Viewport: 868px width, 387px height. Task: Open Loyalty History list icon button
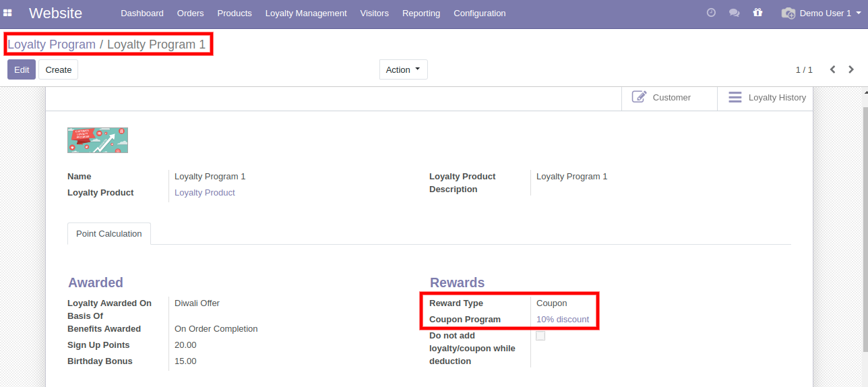(766, 98)
